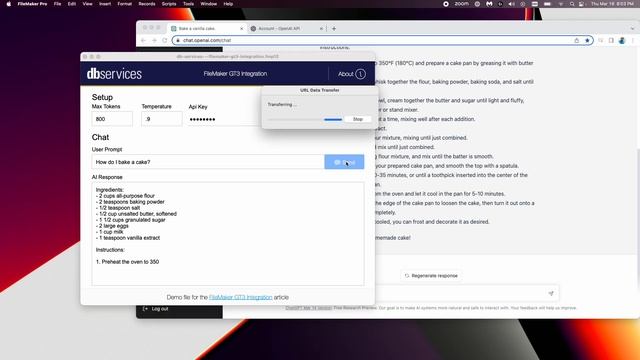This screenshot has width=640, height=360.
Task: Open the View menu
Action: 87,4
